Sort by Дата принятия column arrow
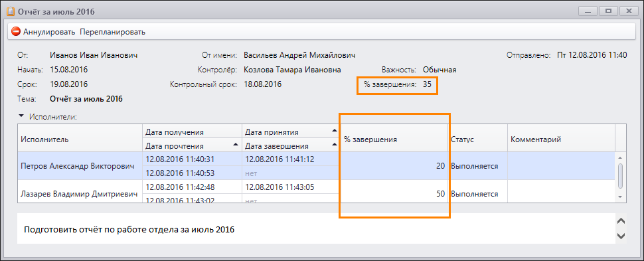The image size is (644, 261). 334,131
